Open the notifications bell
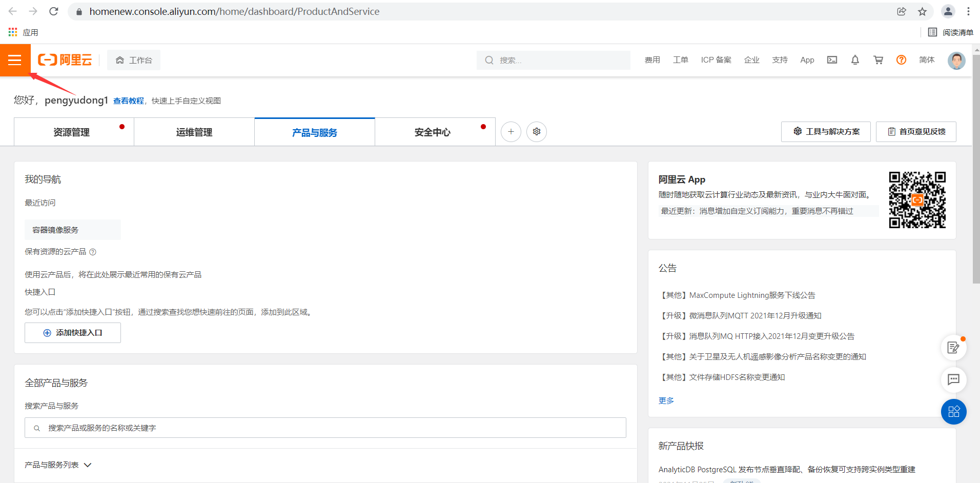The width and height of the screenshot is (980, 483). [x=855, y=60]
